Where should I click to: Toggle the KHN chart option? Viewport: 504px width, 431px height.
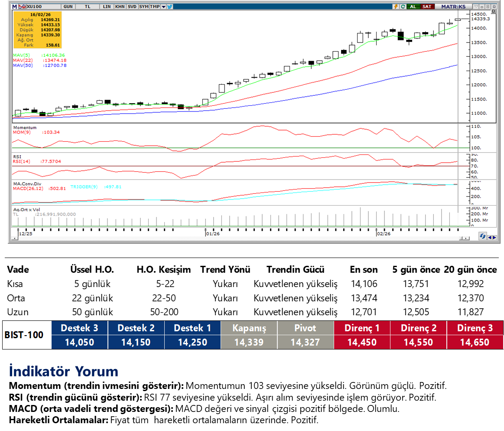coord(119,7)
